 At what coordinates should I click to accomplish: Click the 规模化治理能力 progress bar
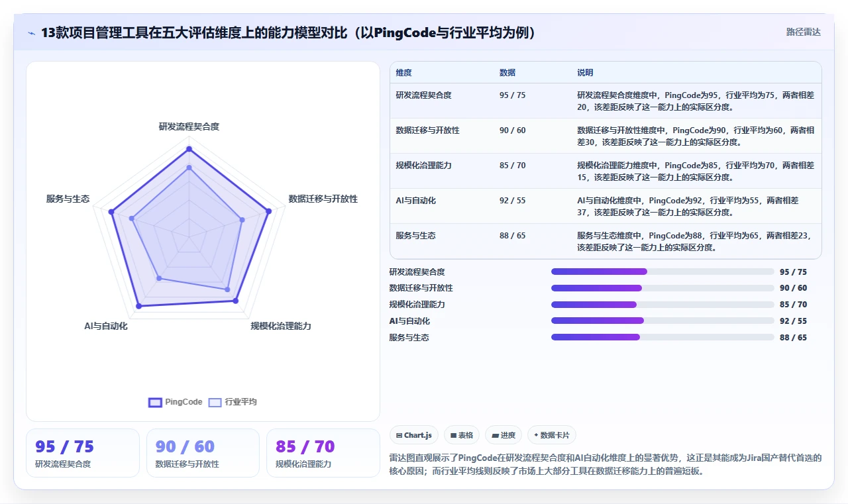(662, 305)
